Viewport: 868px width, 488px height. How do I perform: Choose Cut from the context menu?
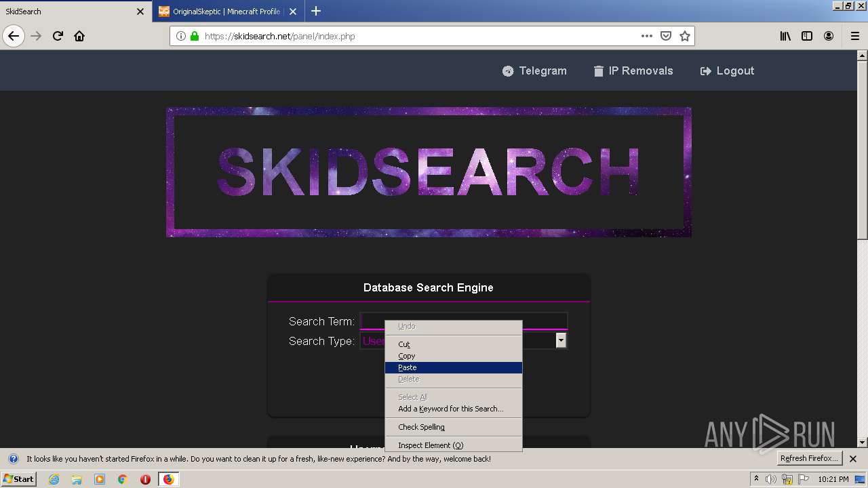pos(453,344)
